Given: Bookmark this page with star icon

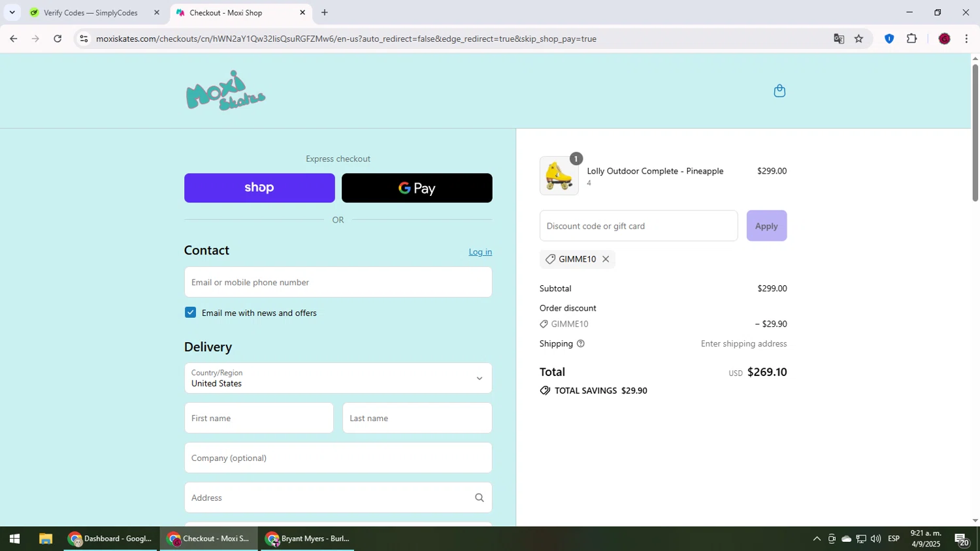Looking at the screenshot, I should [858, 39].
